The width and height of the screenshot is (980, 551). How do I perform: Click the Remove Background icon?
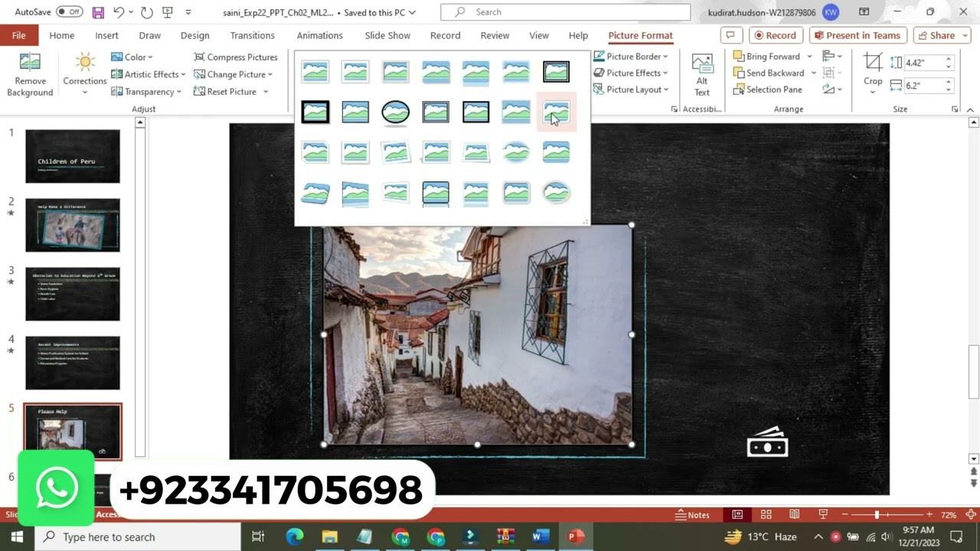(x=30, y=75)
